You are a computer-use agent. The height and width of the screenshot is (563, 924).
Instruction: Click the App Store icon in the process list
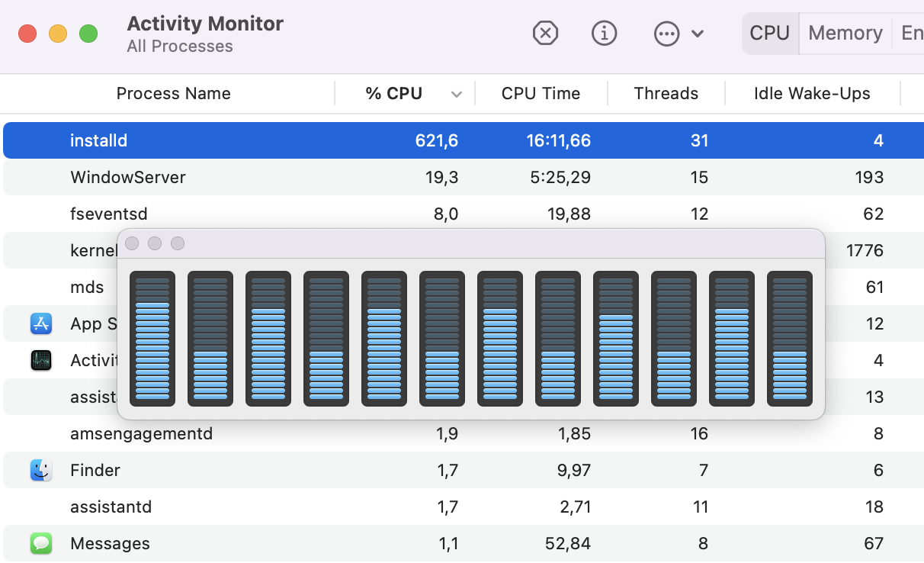coord(41,323)
